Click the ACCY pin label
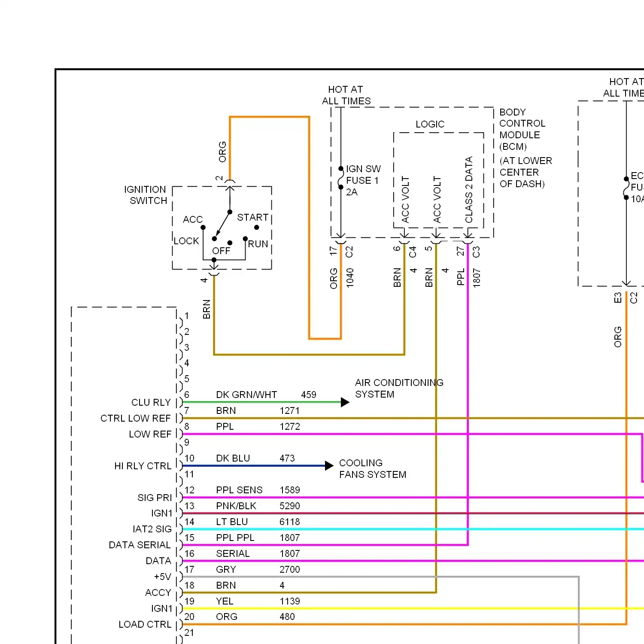The height and width of the screenshot is (644, 644). point(158,592)
